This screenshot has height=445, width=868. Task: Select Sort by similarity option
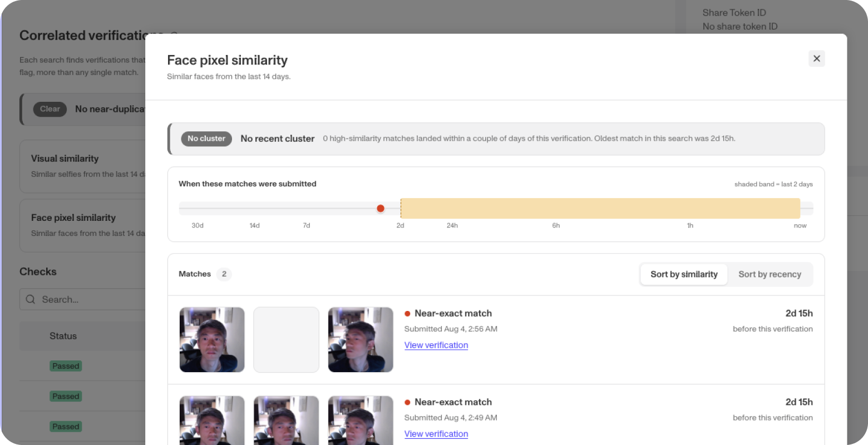(x=684, y=274)
